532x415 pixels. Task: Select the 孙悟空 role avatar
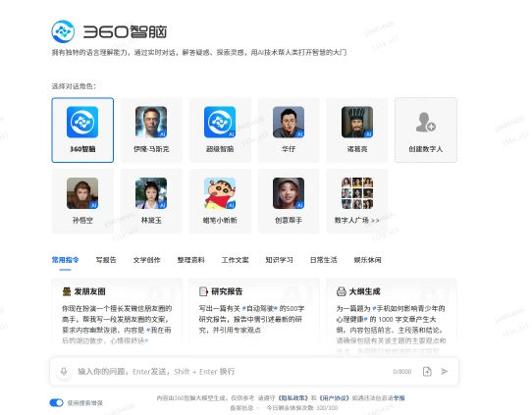pos(82,193)
